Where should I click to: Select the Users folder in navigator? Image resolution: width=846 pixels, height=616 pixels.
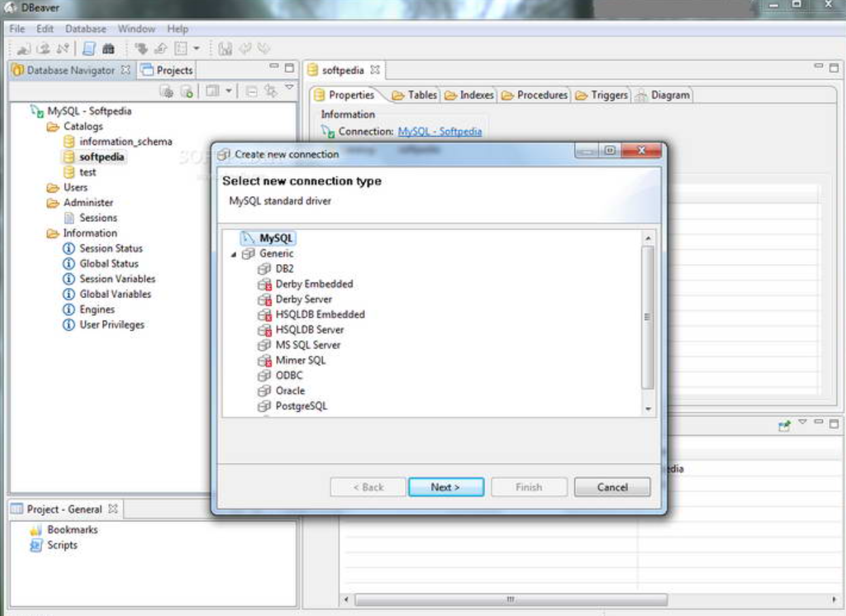click(x=76, y=187)
